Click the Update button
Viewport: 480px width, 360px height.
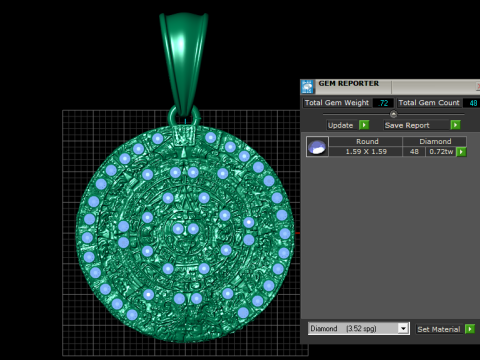[x=342, y=125]
